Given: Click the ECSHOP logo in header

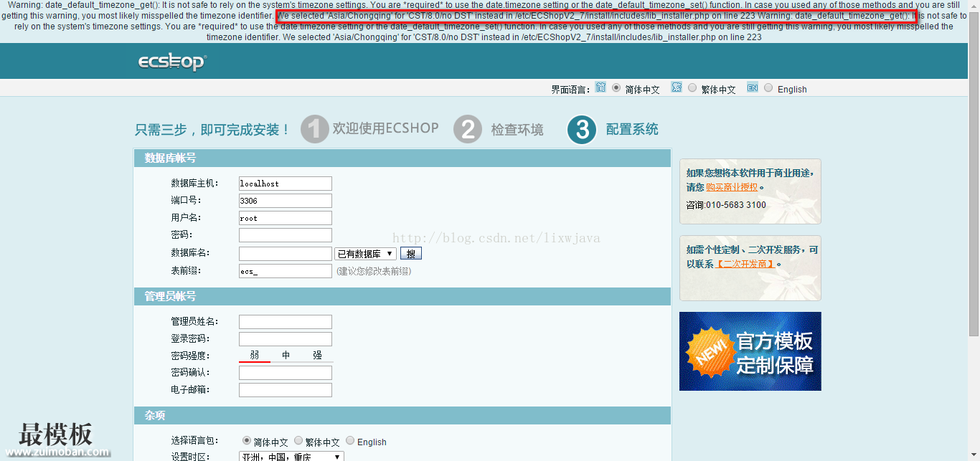Looking at the screenshot, I should coord(171,62).
